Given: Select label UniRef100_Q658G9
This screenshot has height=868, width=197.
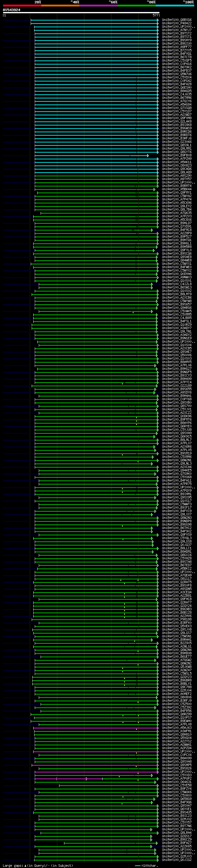Looking at the screenshot, I should point(177,799).
